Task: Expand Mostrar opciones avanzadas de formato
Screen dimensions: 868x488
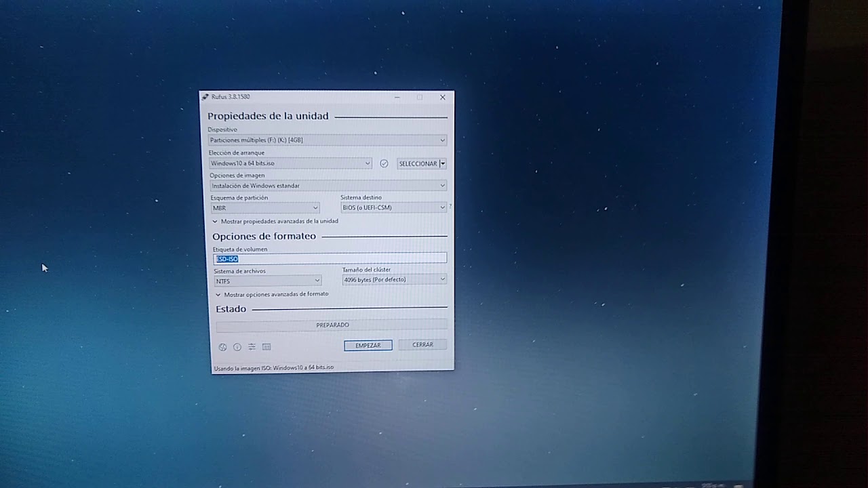Action: click(x=272, y=294)
